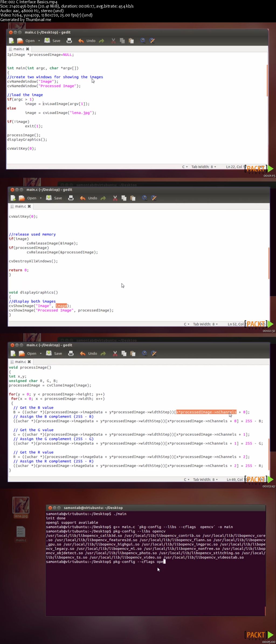Viewport: 276px width, 644px height.
Task: Close main.c tab in gedit showing displayGraphics function
Action: pos(29,206)
